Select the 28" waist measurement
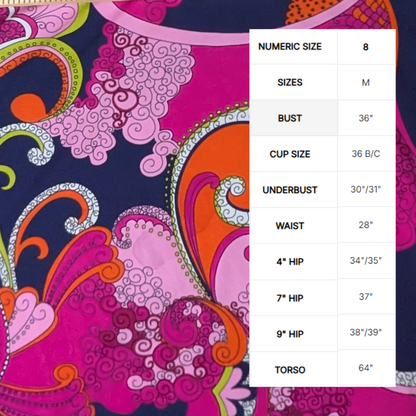 pyautogui.click(x=366, y=225)
